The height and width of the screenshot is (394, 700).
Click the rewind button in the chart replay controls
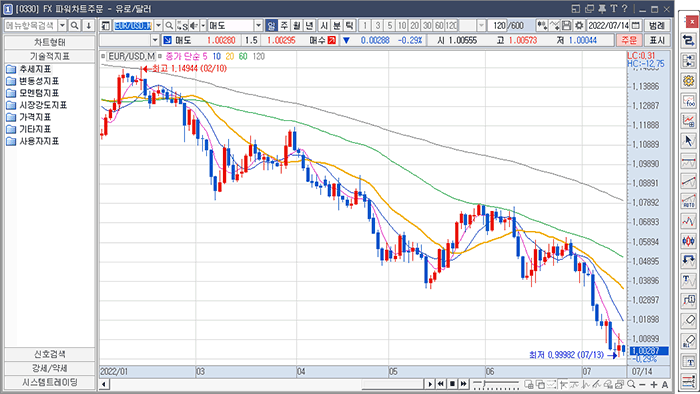coord(441,384)
